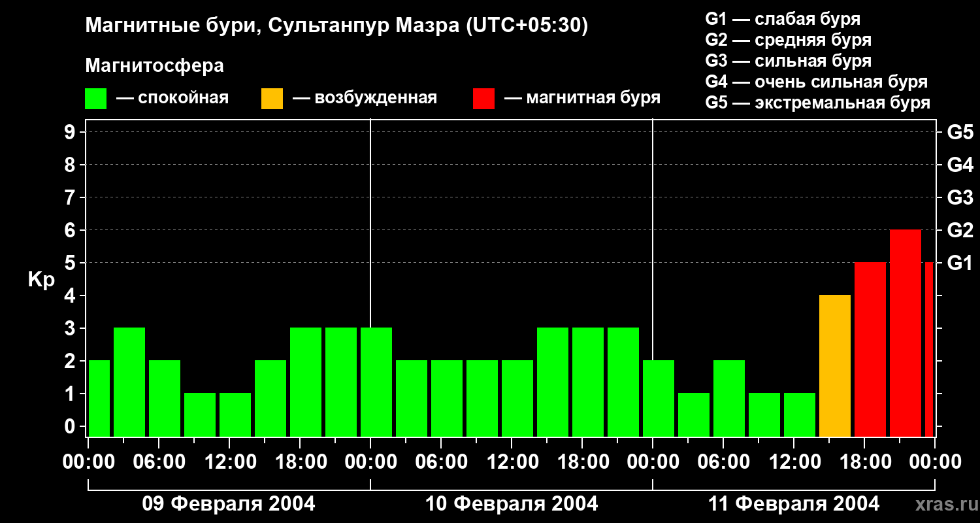980x523 pixels.
Task: Click the green 09:00–12:00 bar on 09 Февраля
Action: 200,414
